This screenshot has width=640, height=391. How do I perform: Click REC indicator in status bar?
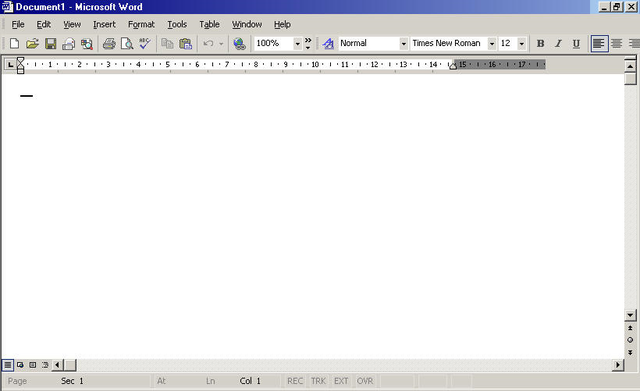(x=295, y=381)
